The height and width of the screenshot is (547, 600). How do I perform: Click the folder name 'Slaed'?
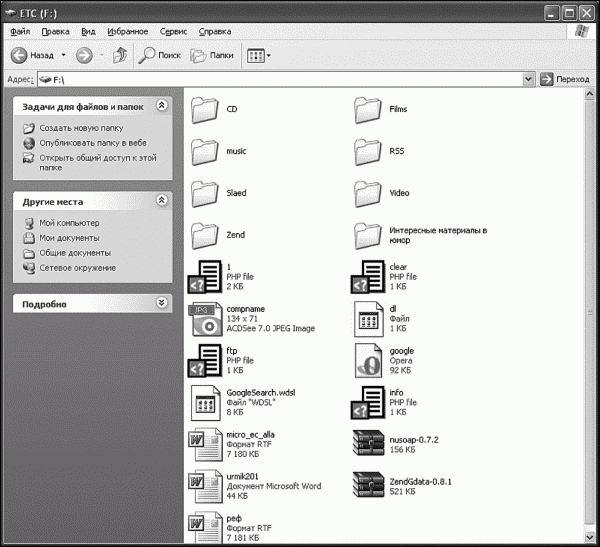click(236, 193)
